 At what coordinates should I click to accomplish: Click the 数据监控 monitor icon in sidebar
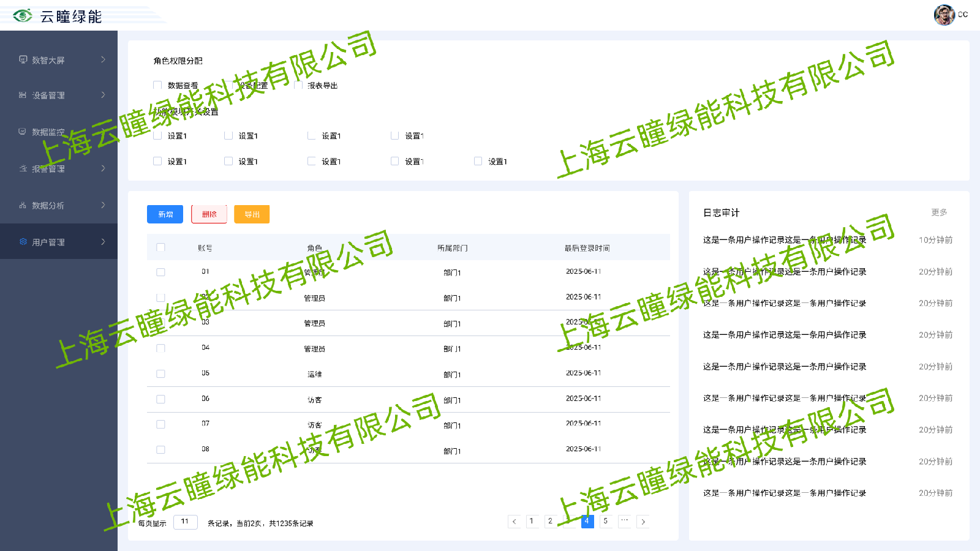coord(23,132)
